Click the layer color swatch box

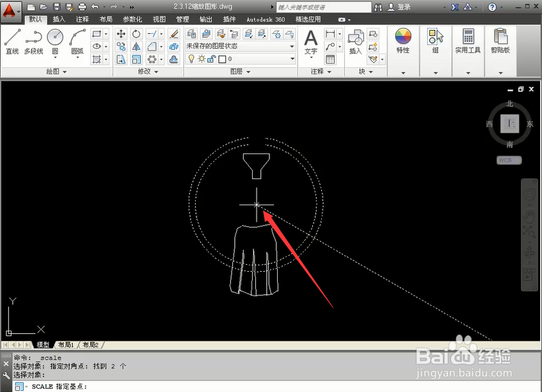tap(222, 59)
